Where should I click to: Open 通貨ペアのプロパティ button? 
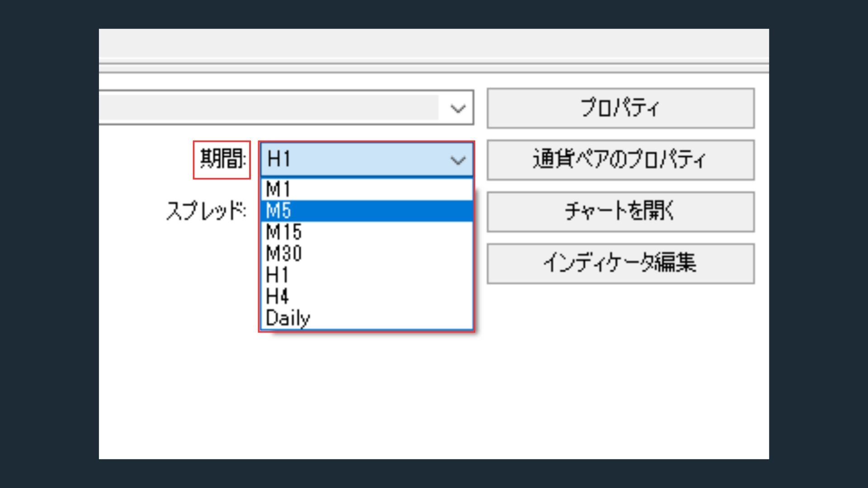pyautogui.click(x=621, y=160)
